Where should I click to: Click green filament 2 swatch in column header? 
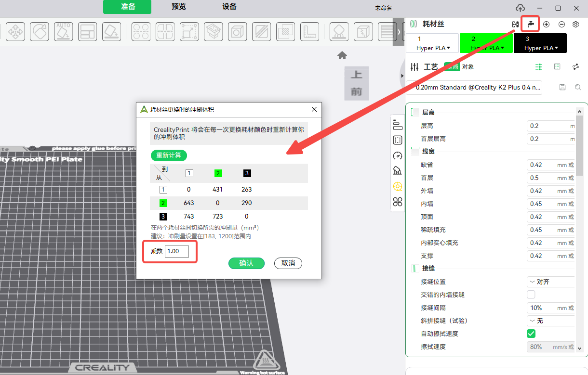click(x=218, y=173)
